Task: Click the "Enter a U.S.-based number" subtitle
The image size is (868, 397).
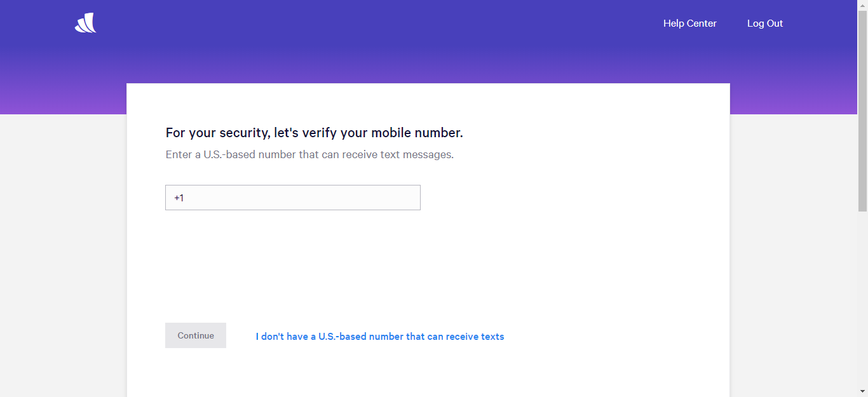Action: pyautogui.click(x=309, y=154)
